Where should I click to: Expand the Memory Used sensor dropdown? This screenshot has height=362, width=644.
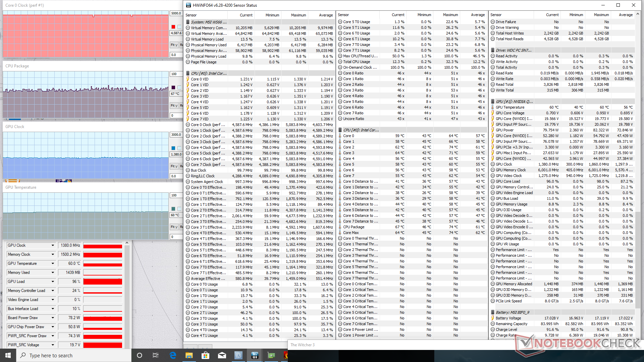pos(53,273)
